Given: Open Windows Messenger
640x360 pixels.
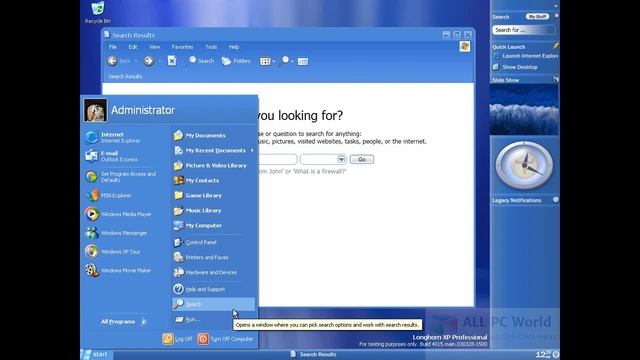Looking at the screenshot, I should point(116,233).
